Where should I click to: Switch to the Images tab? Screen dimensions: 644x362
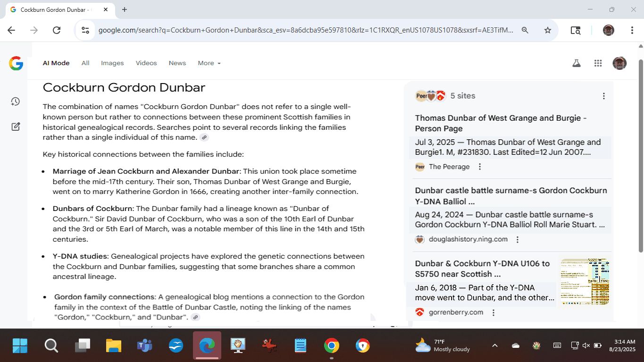[x=112, y=63]
